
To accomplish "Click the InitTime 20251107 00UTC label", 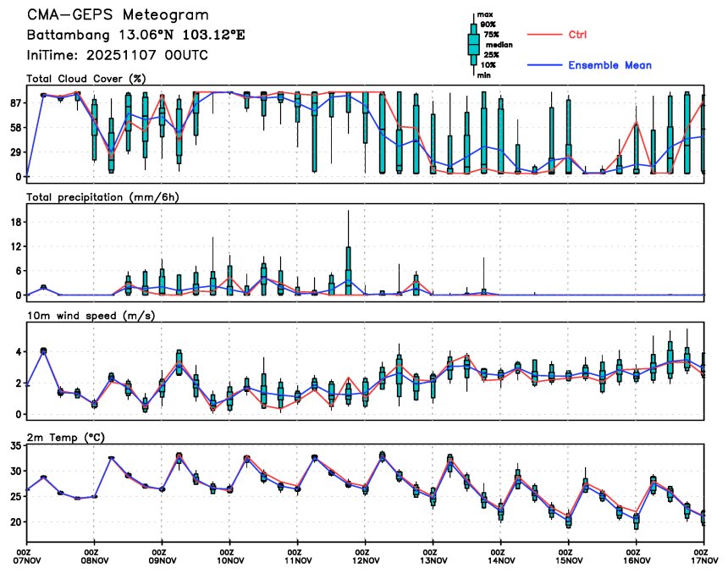I will [117, 55].
